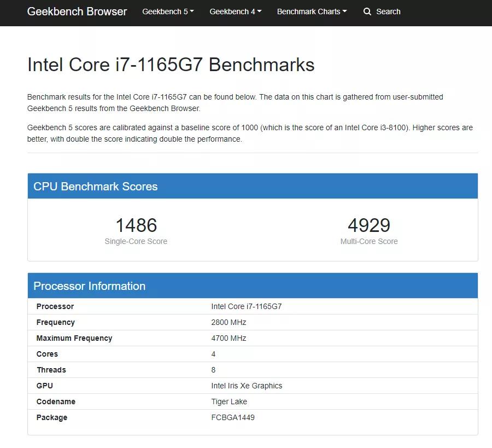This screenshot has width=492, height=448.
Task: Select the threads value 8
Action: pos(213,370)
